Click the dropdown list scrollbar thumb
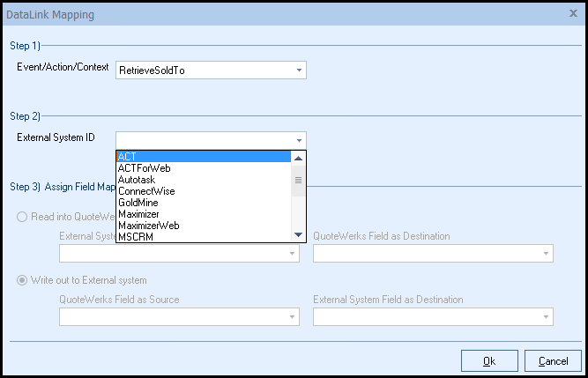This screenshot has width=588, height=378. click(299, 181)
